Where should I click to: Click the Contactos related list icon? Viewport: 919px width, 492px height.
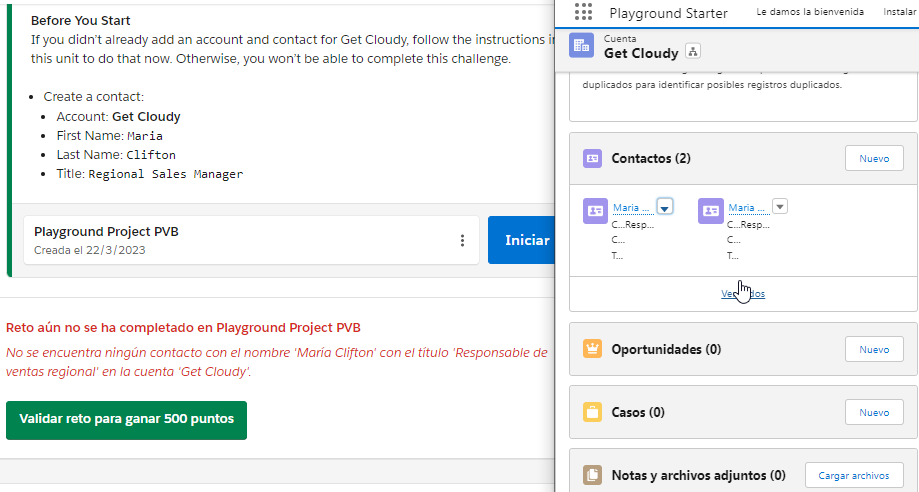point(592,158)
